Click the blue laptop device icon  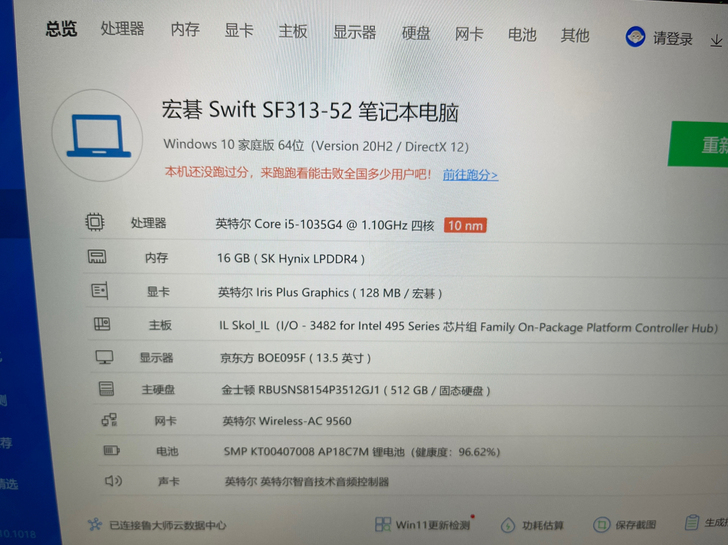tap(98, 136)
